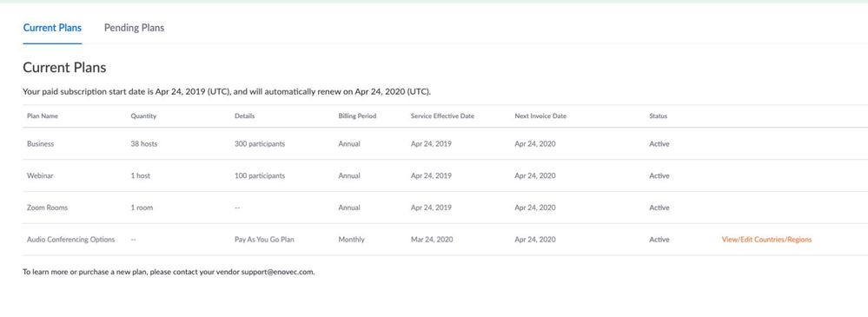Viewport: 868px width, 317px height.
Task: Click the Business plan name
Action: pos(41,144)
